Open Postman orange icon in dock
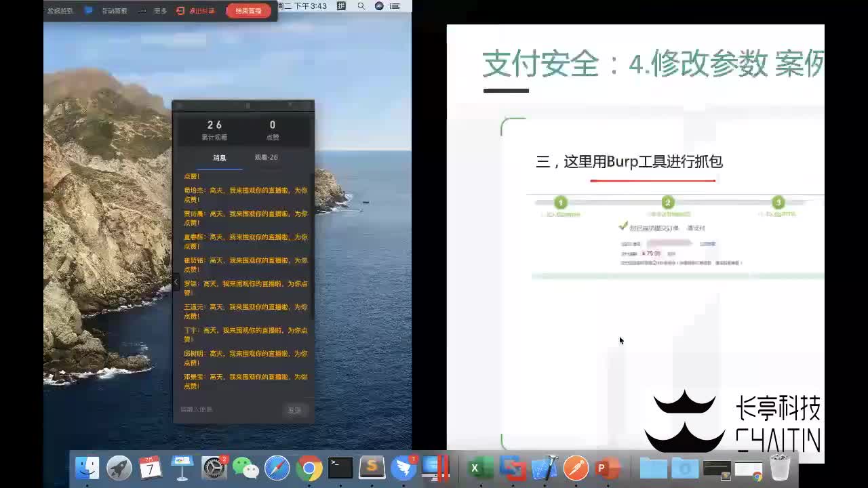Screen dimensions: 868x488 (x=576, y=468)
